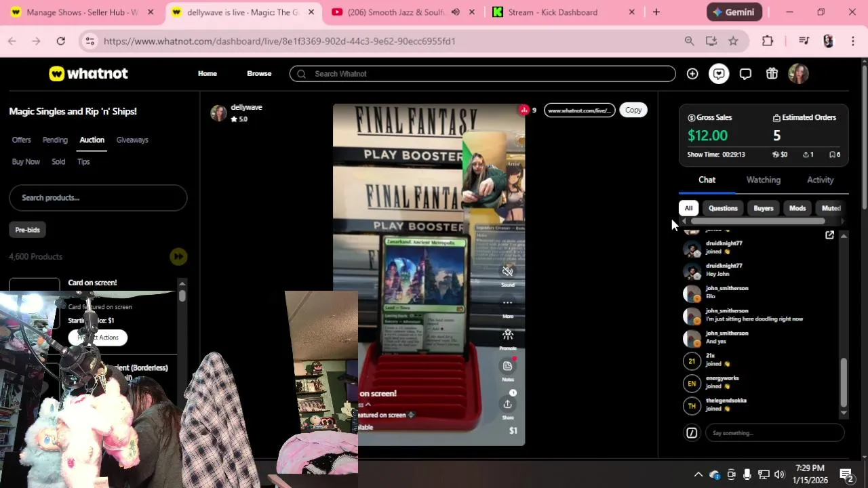The image size is (868, 488).
Task: Expand the details chevron on stream overlay
Action: pyautogui.click(x=368, y=404)
